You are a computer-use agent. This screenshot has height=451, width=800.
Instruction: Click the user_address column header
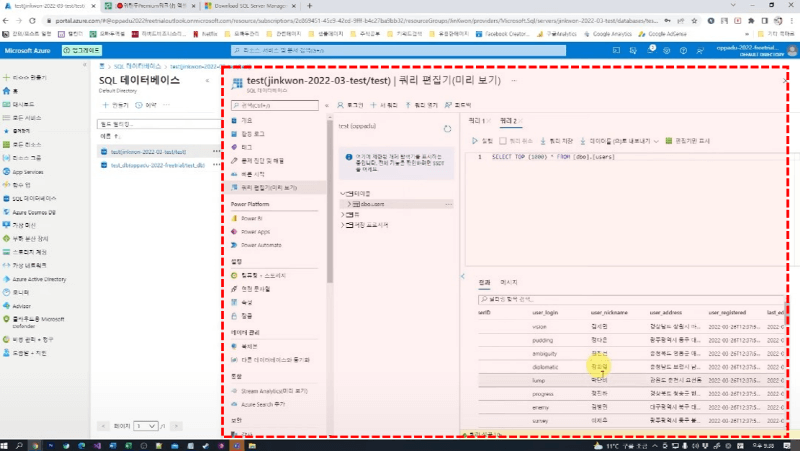coord(665,312)
